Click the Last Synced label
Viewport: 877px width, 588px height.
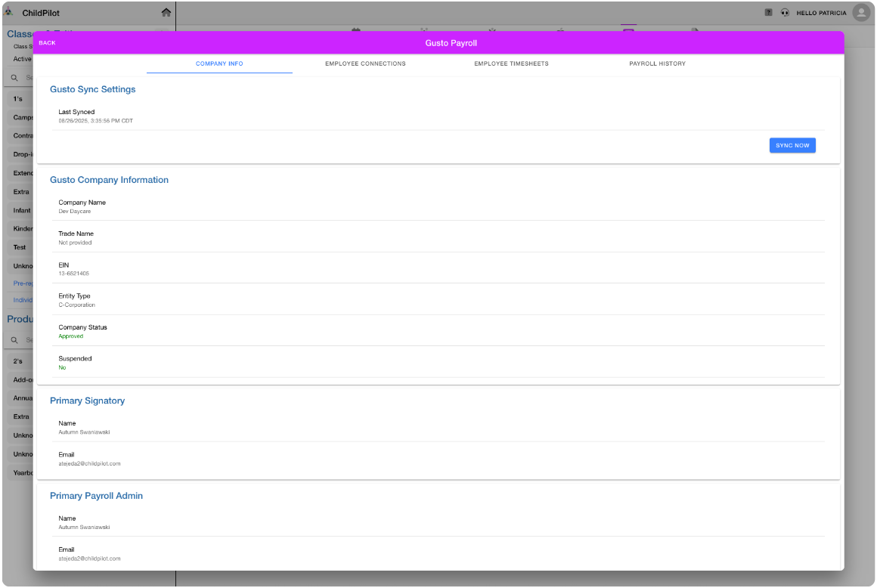76,112
